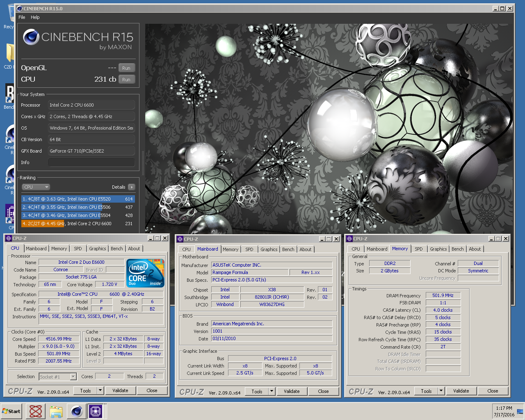Click the Rampage Formula model field
This screenshot has height=420, width=525.
click(250, 272)
